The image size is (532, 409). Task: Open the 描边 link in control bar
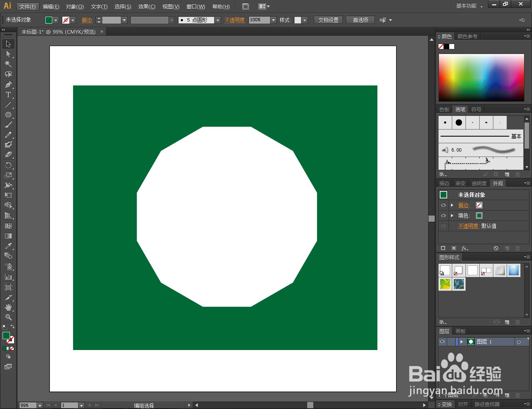tap(87, 20)
